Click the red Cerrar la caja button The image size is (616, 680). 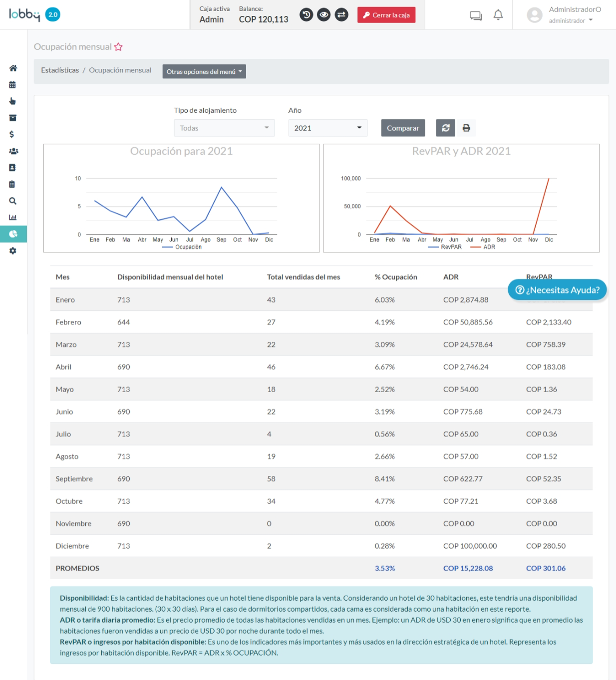pyautogui.click(x=386, y=15)
